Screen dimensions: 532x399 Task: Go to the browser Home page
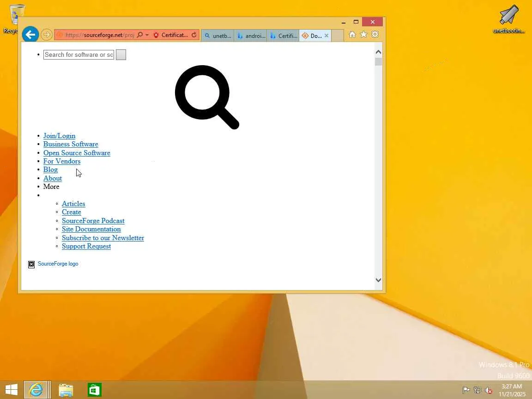point(352,35)
